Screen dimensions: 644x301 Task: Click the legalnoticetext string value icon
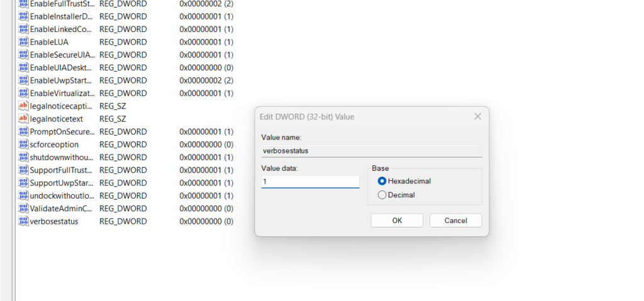pos(24,119)
